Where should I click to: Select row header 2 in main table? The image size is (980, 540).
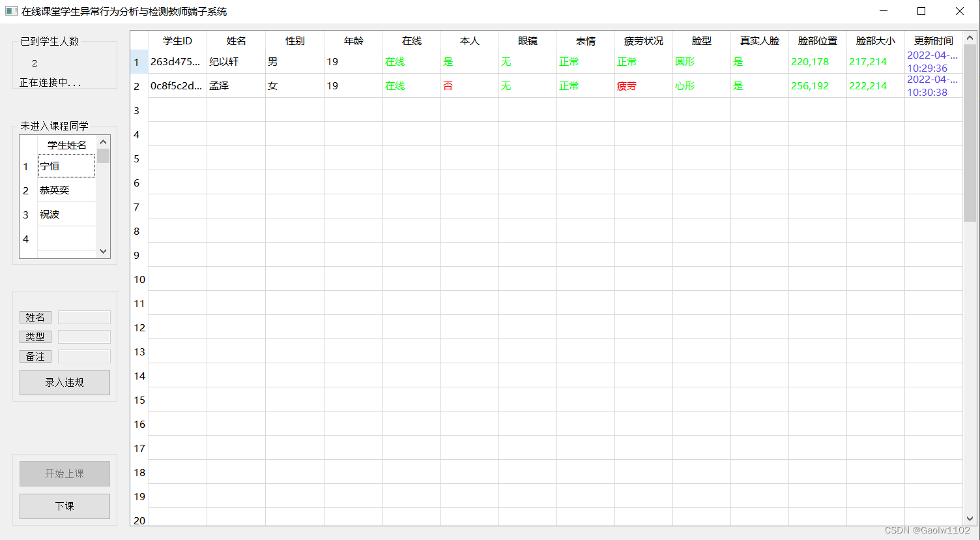coord(139,86)
